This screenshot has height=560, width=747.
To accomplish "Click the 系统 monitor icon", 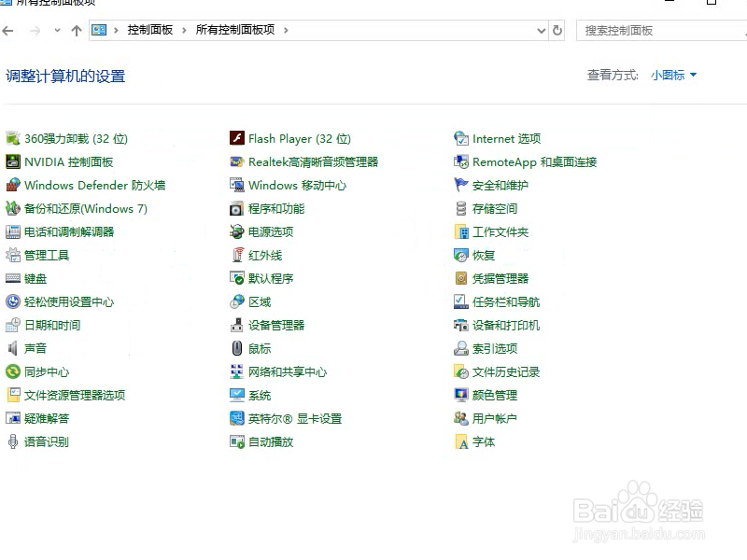I will (237, 395).
